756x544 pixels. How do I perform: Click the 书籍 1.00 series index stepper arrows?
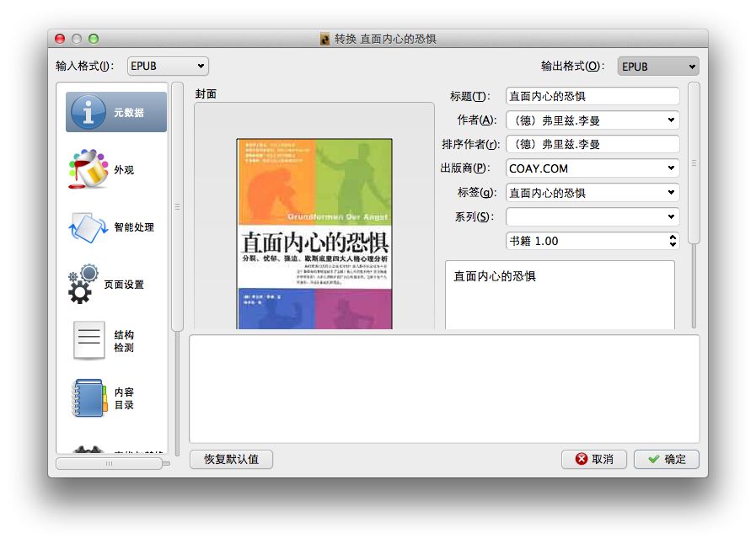click(x=673, y=241)
